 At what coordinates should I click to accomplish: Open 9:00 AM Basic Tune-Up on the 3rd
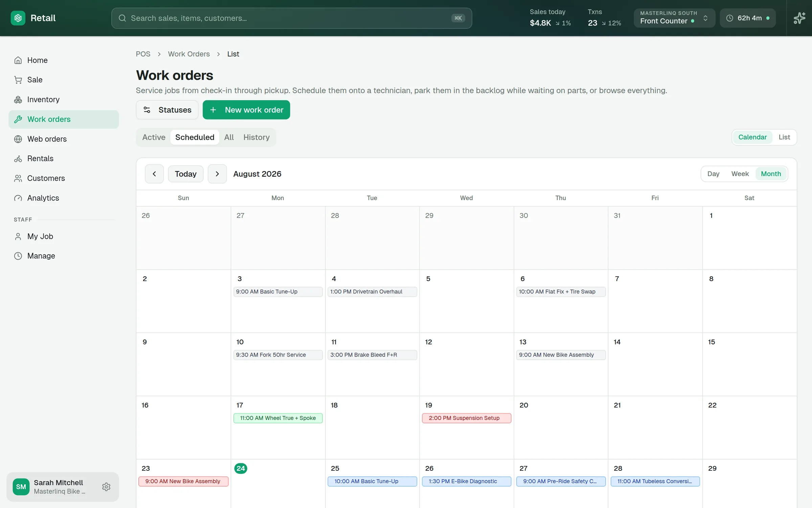pyautogui.click(x=278, y=292)
